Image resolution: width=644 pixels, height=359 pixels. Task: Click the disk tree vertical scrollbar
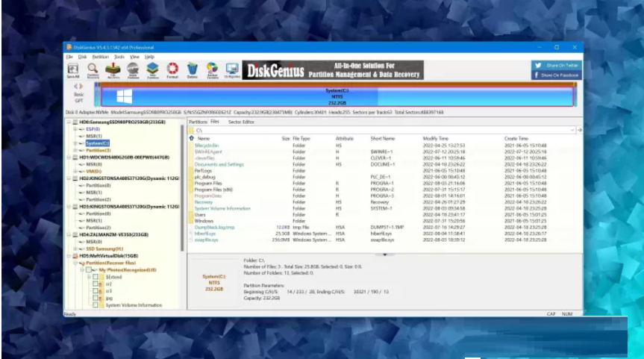coord(182,189)
